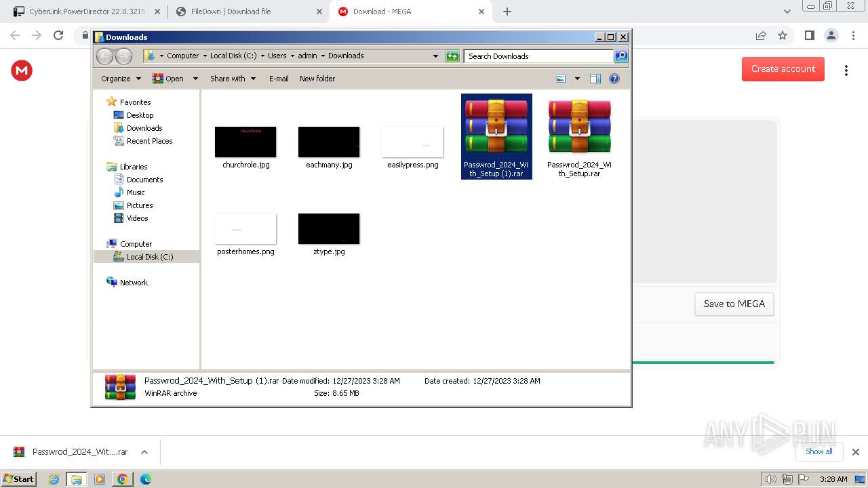
Task: Click E-mail toolbar button
Action: click(279, 79)
